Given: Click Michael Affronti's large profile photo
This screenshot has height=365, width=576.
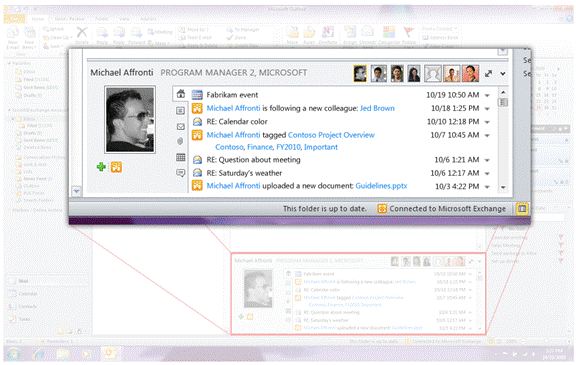Looking at the screenshot, I should click(x=130, y=119).
